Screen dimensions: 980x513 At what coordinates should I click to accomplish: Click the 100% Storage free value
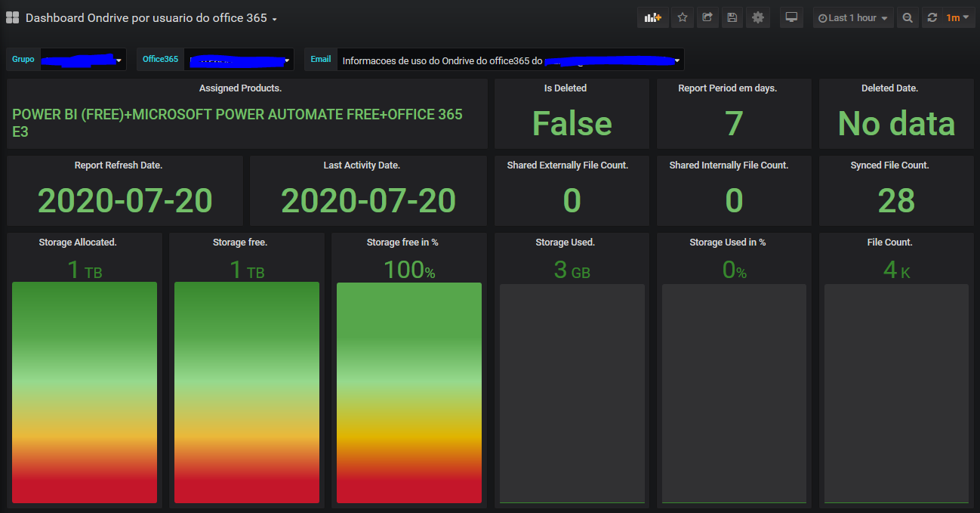pos(409,270)
